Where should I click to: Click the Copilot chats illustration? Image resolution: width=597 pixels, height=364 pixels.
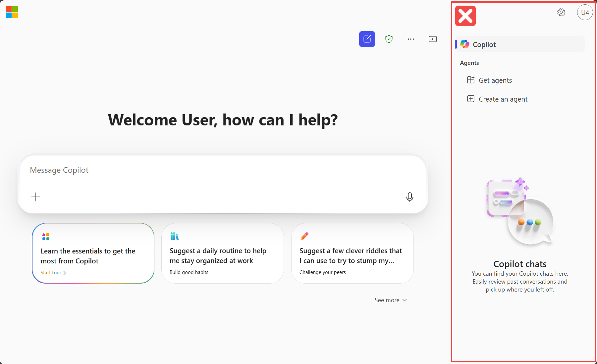[519, 212]
